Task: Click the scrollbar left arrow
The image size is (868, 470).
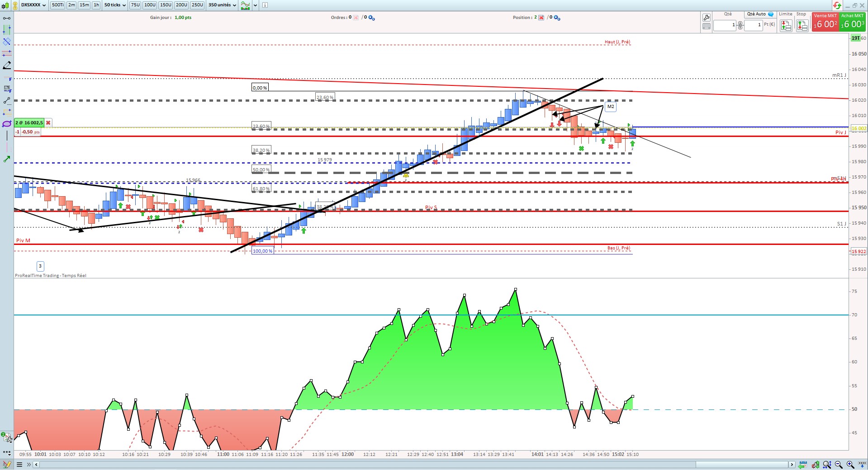Action: 36,464
